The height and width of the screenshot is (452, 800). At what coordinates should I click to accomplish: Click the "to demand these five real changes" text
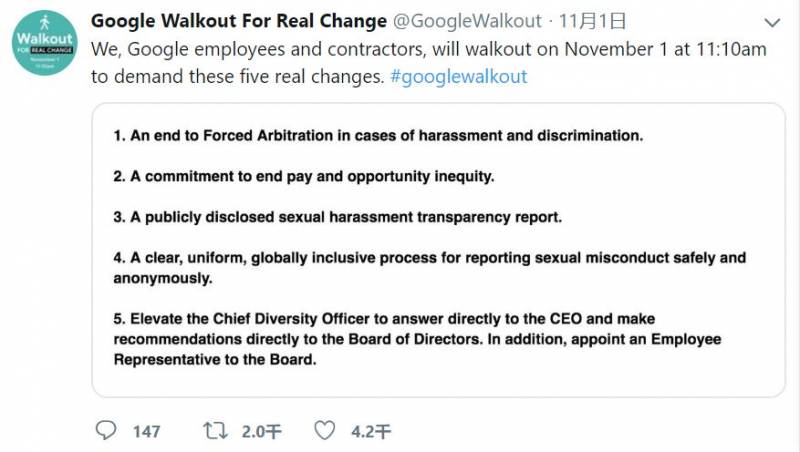pos(239,76)
